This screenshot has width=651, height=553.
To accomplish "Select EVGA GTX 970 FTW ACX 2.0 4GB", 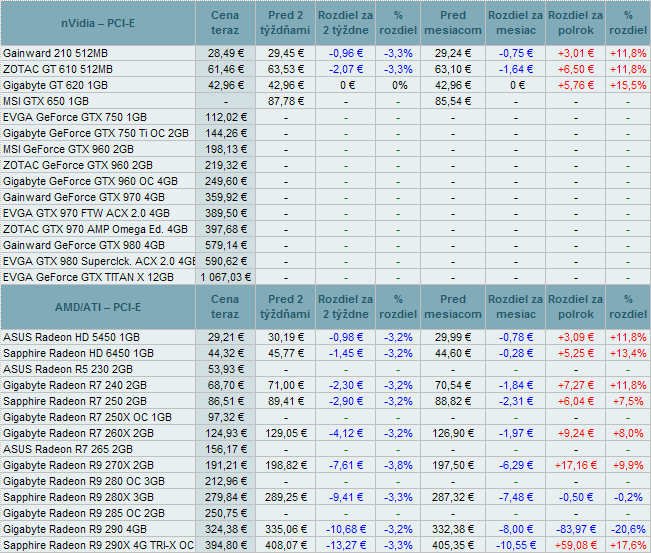I will 86,213.
